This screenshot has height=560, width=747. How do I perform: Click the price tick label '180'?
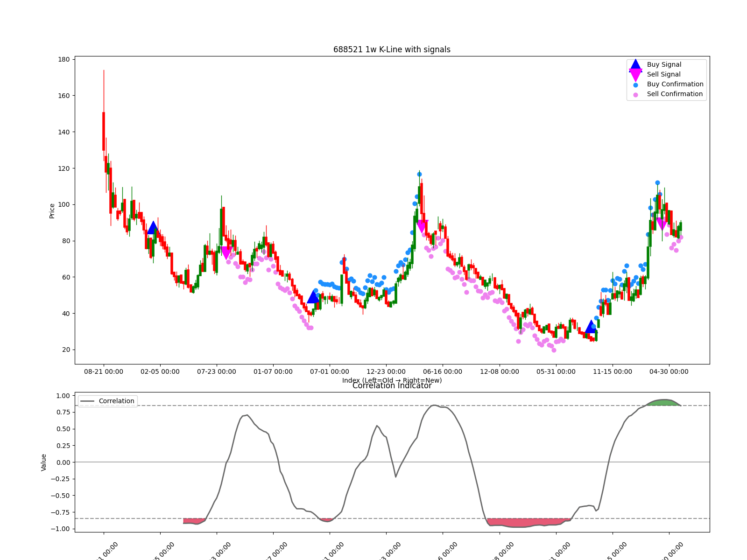coord(64,59)
